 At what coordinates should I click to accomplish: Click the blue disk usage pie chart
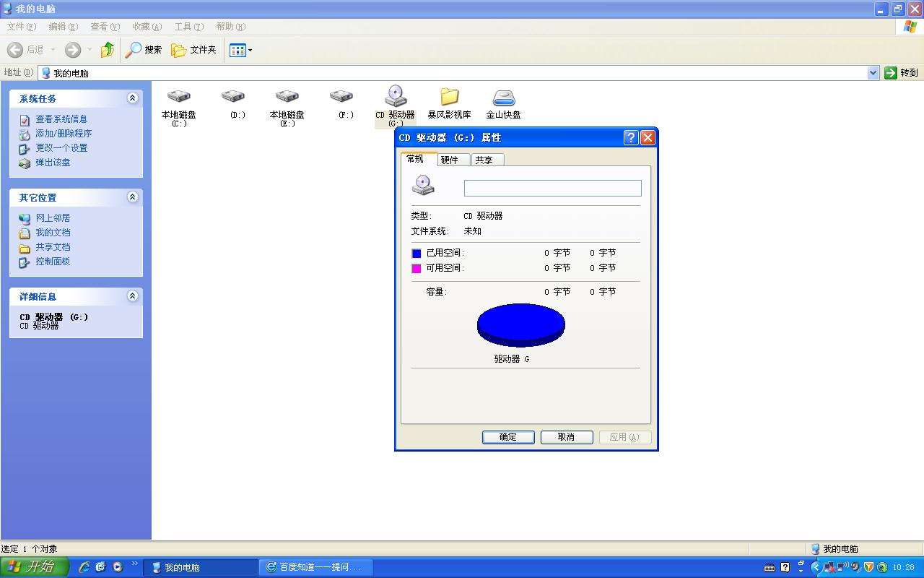click(521, 325)
